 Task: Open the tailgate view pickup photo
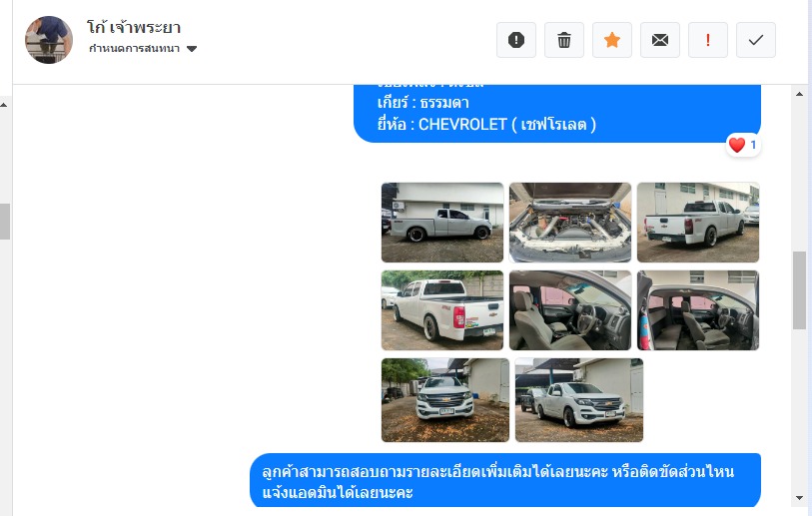tap(442, 310)
